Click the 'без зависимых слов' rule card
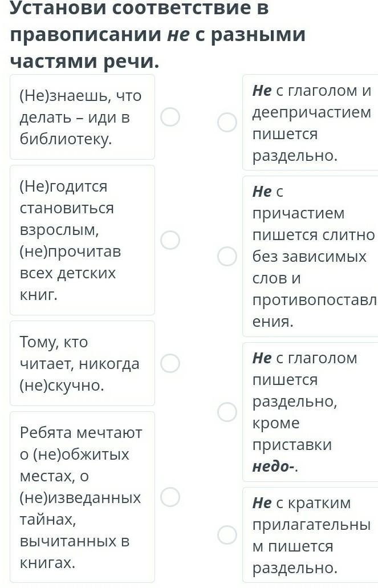The height and width of the screenshot is (588, 378). click(x=311, y=257)
